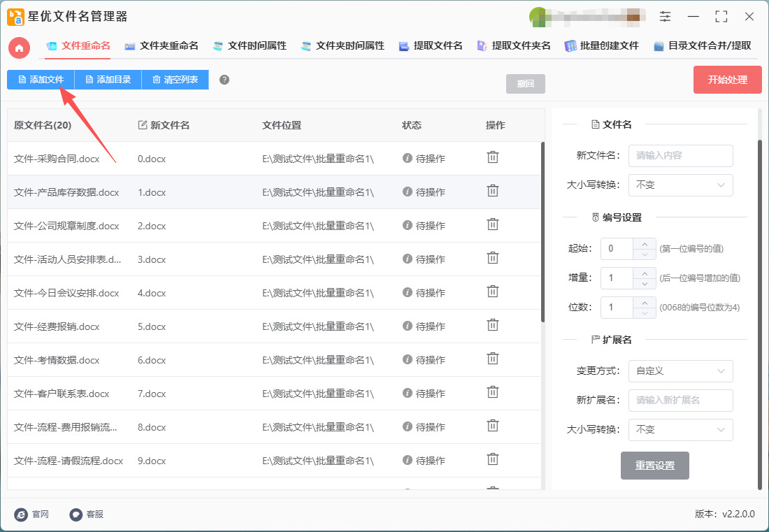The width and height of the screenshot is (769, 532).
Task: Click the 开始处理 button
Action: [727, 80]
